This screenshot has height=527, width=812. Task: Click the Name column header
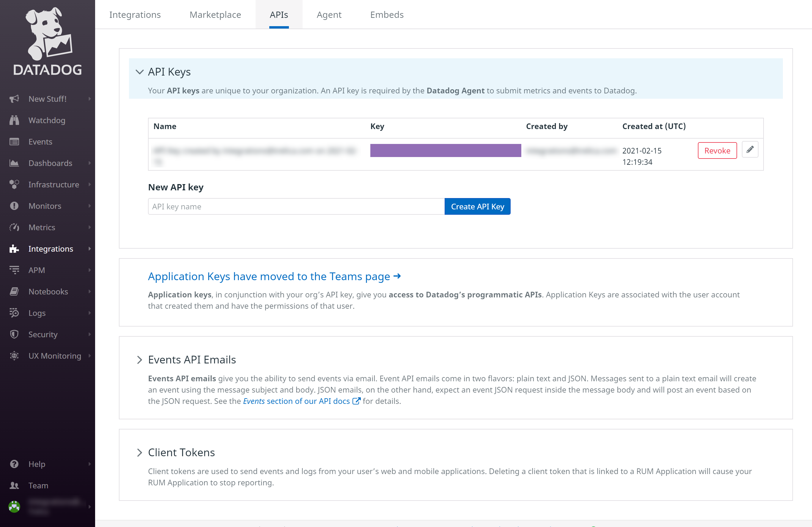coord(165,126)
